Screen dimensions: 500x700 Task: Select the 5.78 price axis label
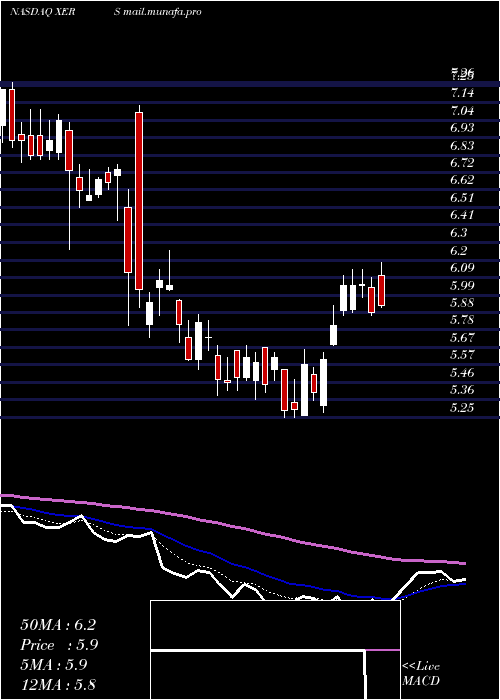pyautogui.click(x=462, y=320)
